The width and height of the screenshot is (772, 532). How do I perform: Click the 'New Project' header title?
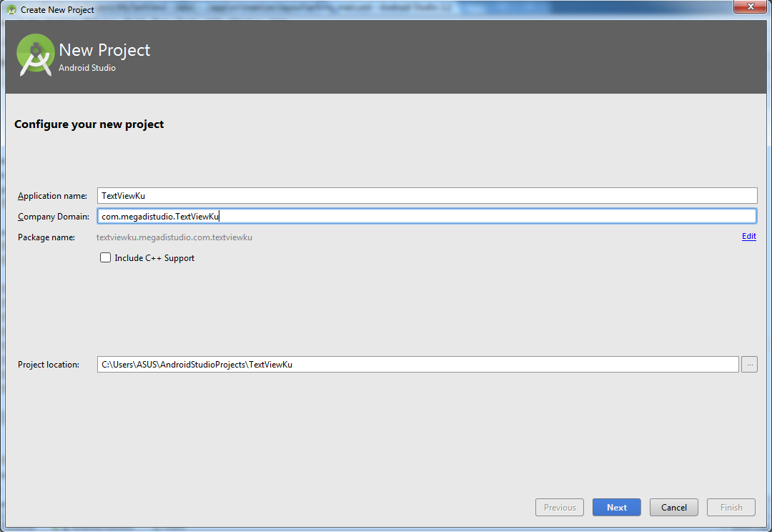click(104, 50)
